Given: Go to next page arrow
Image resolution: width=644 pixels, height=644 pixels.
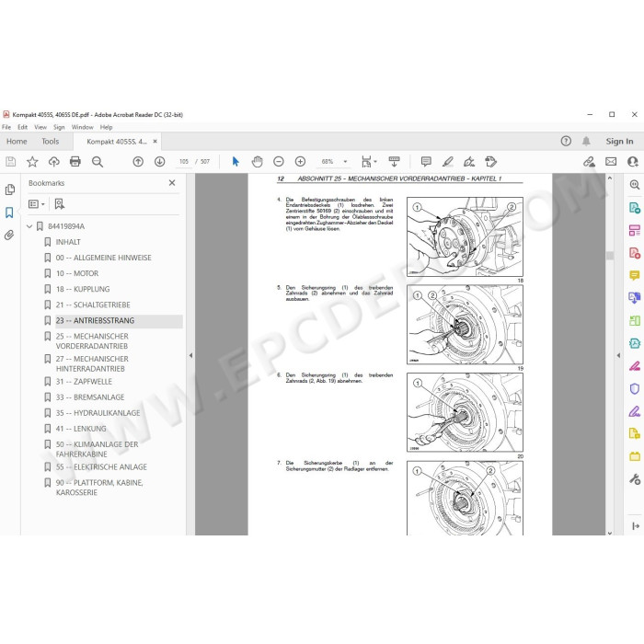Looking at the screenshot, I should (x=160, y=161).
